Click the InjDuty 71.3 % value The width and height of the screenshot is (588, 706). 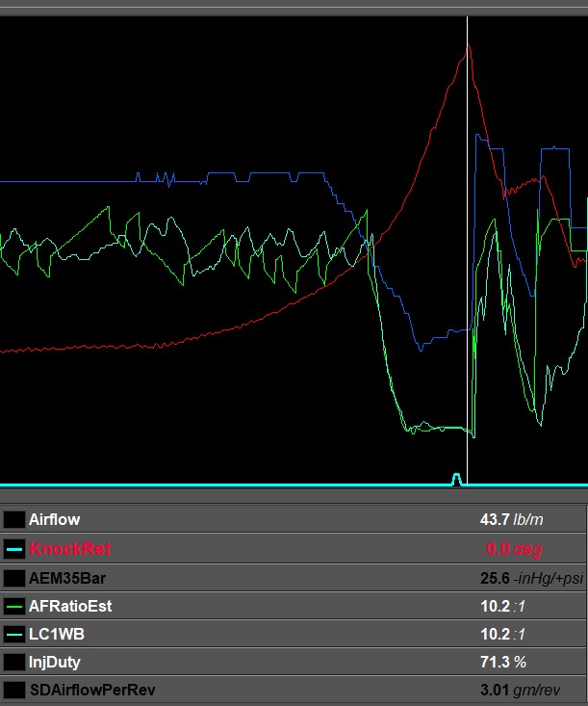coord(503,662)
